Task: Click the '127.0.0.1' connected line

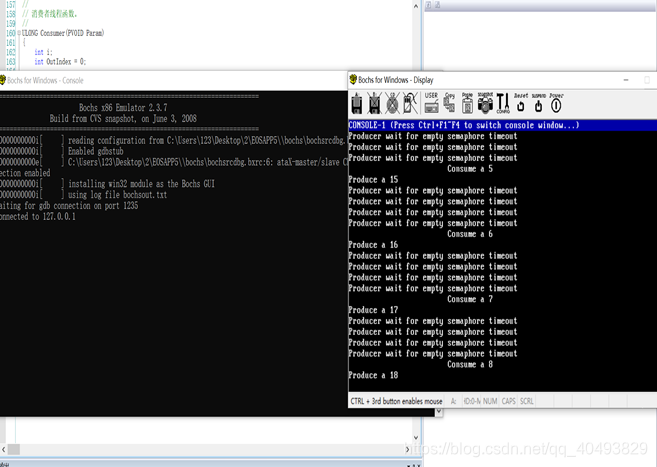Action: click(x=38, y=217)
